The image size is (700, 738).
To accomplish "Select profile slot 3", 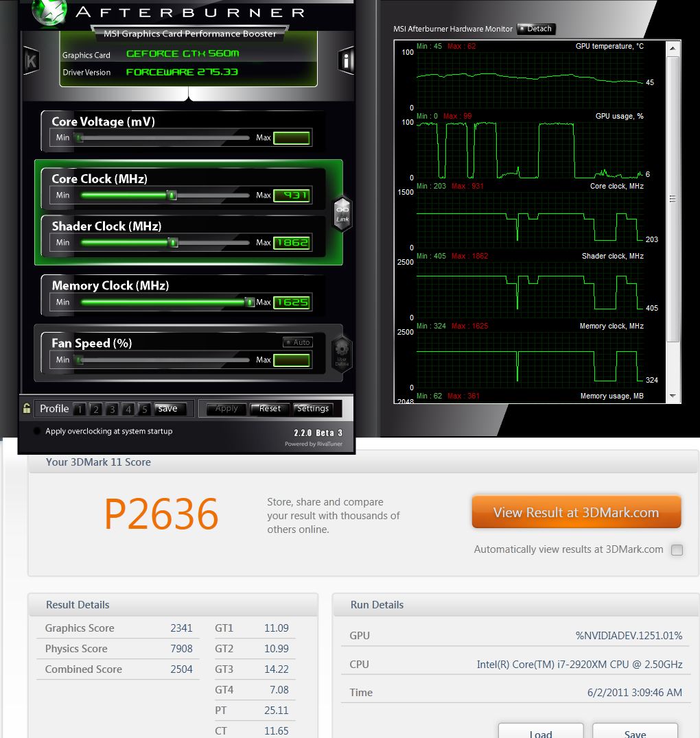I will pyautogui.click(x=112, y=409).
